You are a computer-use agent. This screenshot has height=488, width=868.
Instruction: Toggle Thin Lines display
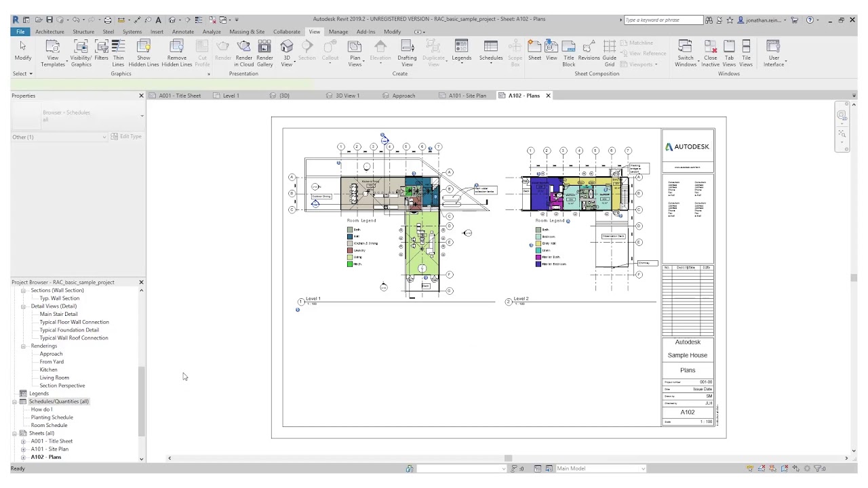tap(118, 53)
